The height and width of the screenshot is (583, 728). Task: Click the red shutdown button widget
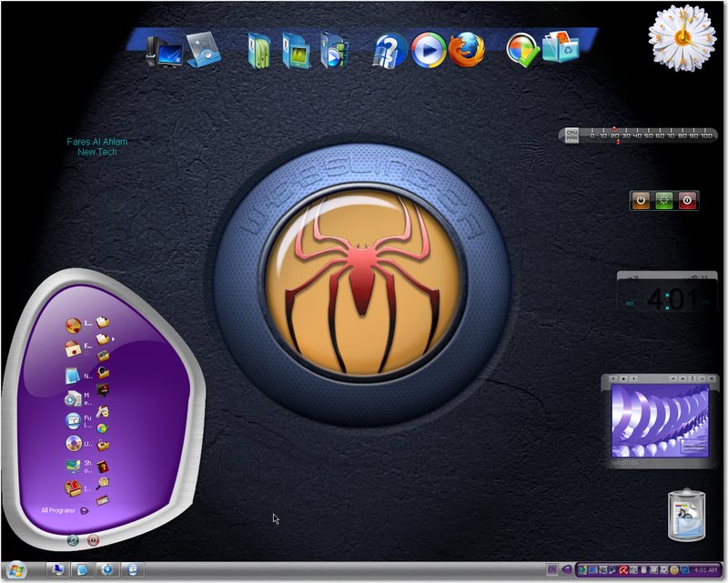[687, 200]
